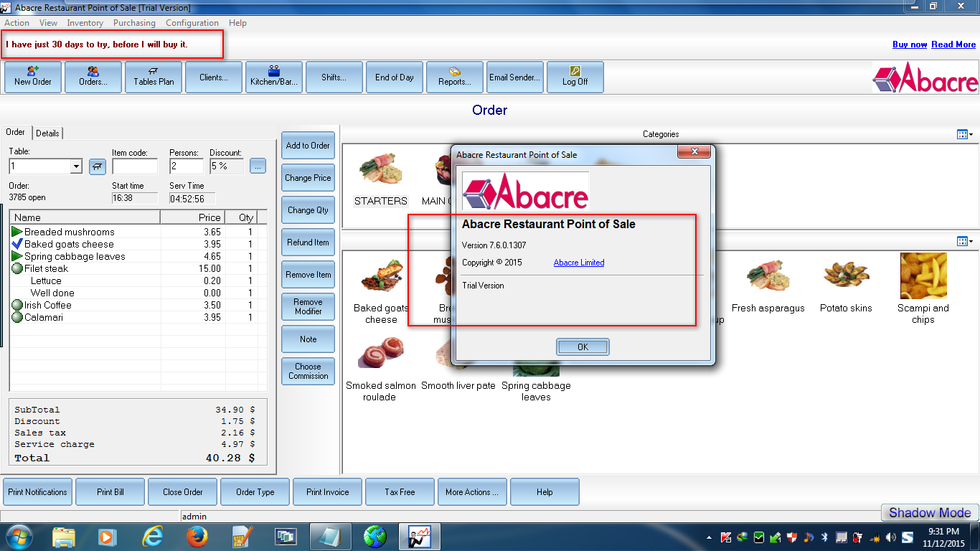Open the Orders list from toolbar

pyautogui.click(x=93, y=77)
